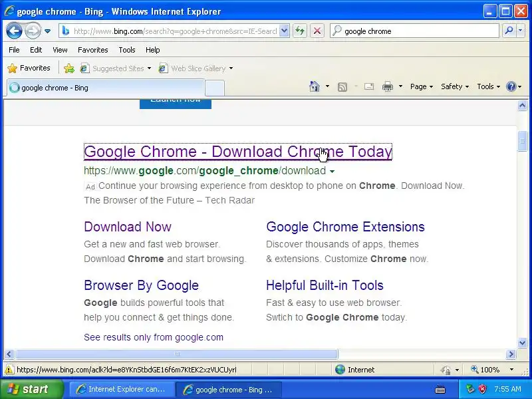Click the magnifier Search button
Image resolution: width=532 pixels, height=399 pixels.
click(509, 31)
